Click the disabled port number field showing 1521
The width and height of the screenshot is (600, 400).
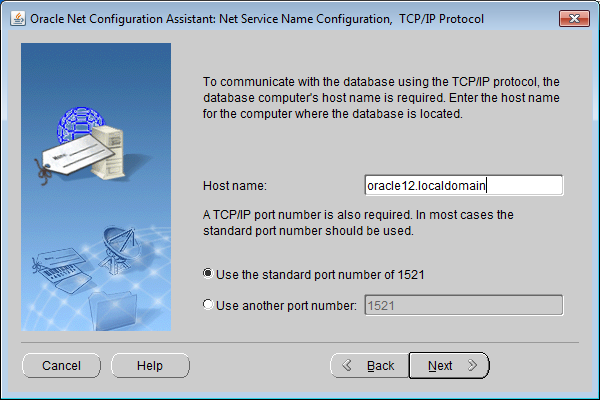(464, 305)
